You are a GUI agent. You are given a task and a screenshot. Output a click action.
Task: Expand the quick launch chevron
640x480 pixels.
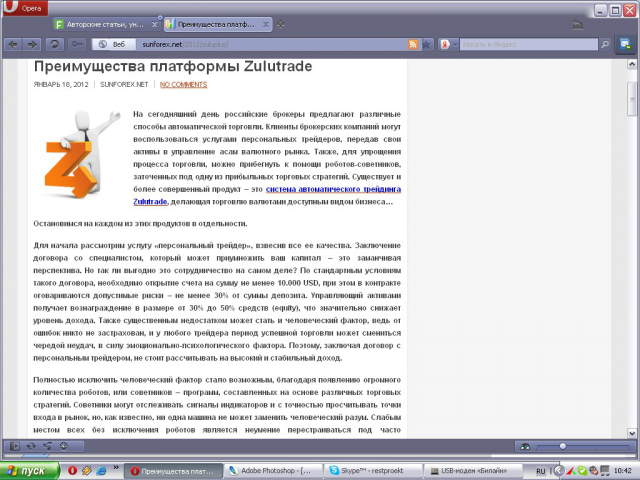(x=116, y=468)
